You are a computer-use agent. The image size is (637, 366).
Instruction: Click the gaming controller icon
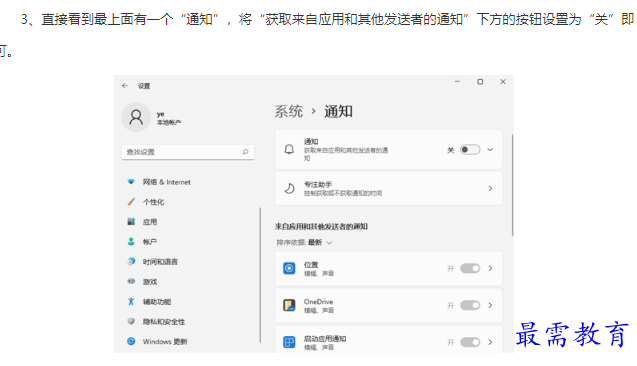131,281
